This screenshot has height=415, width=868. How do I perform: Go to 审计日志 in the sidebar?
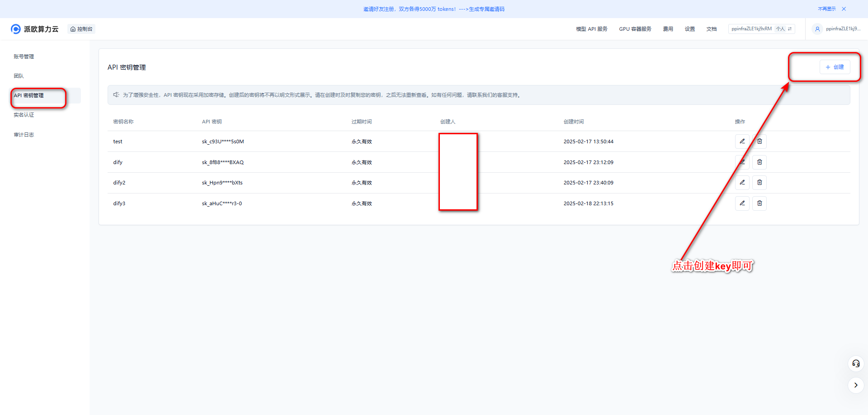[24, 135]
